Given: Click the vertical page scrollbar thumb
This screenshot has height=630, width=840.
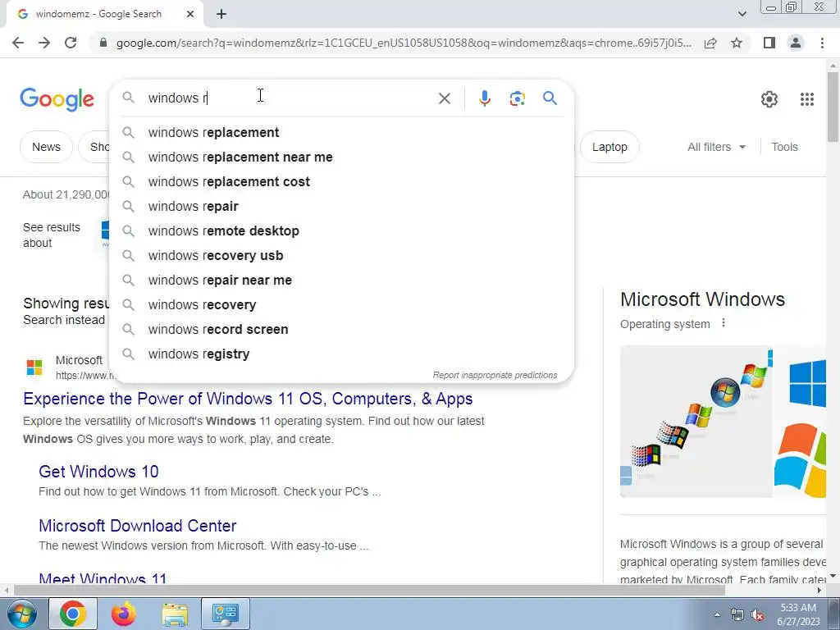Looking at the screenshot, I should point(833,106).
